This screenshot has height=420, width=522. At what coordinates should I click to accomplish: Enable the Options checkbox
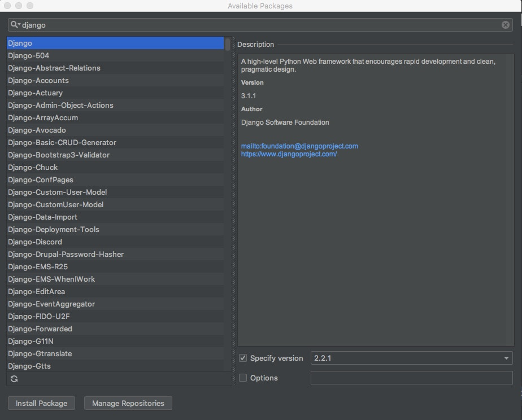tap(243, 378)
